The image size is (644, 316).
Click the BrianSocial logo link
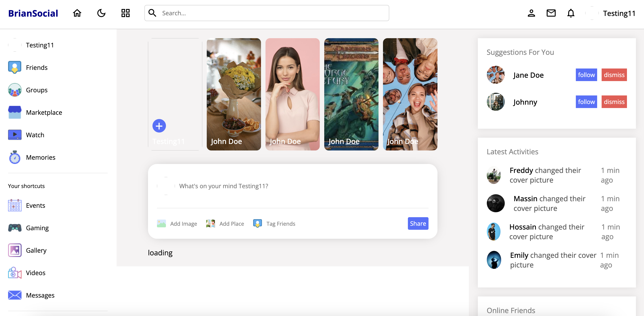pyautogui.click(x=33, y=13)
